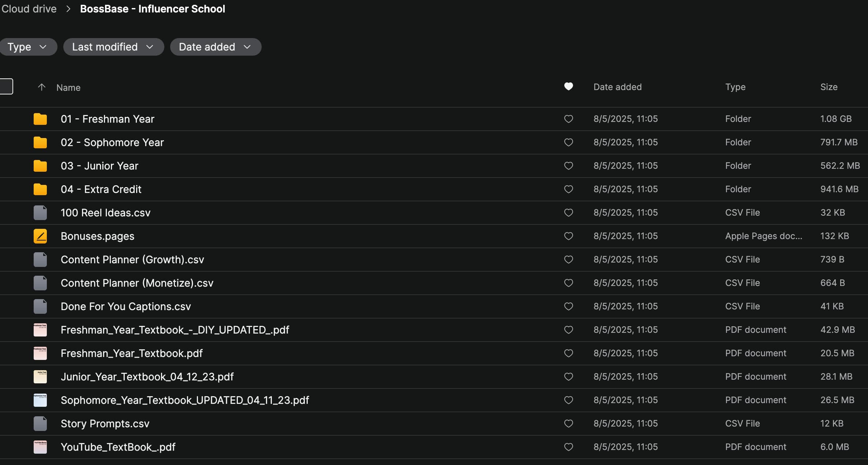Click the Junior_Year_Textbook PDF thumbnail icon
Screen dimensions: 868x465
40,377
